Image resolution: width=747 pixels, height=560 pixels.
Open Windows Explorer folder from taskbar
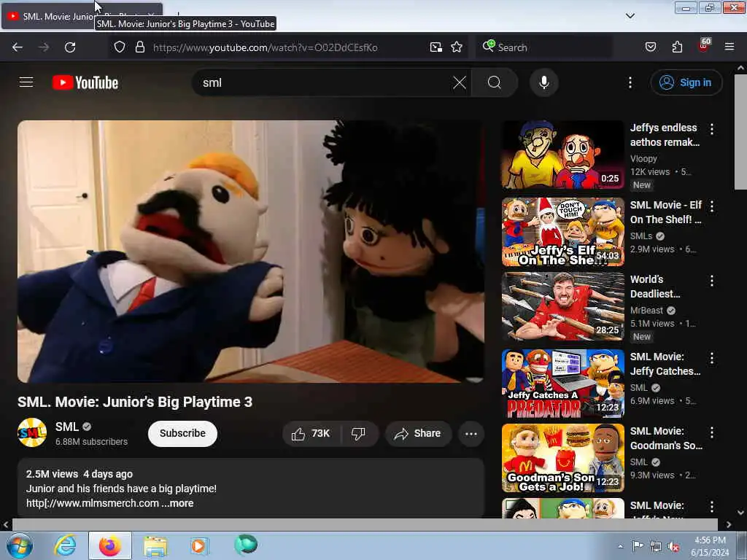pos(155,545)
